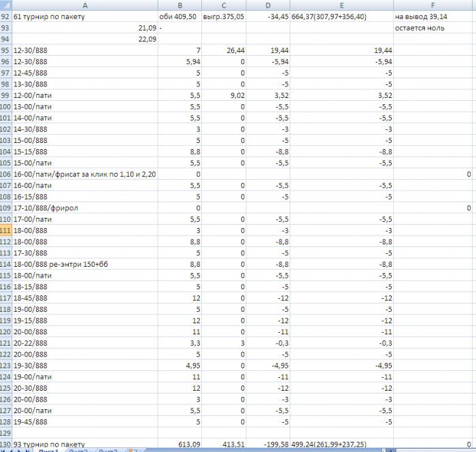Click cell '13-30/888'

[x=85, y=84]
